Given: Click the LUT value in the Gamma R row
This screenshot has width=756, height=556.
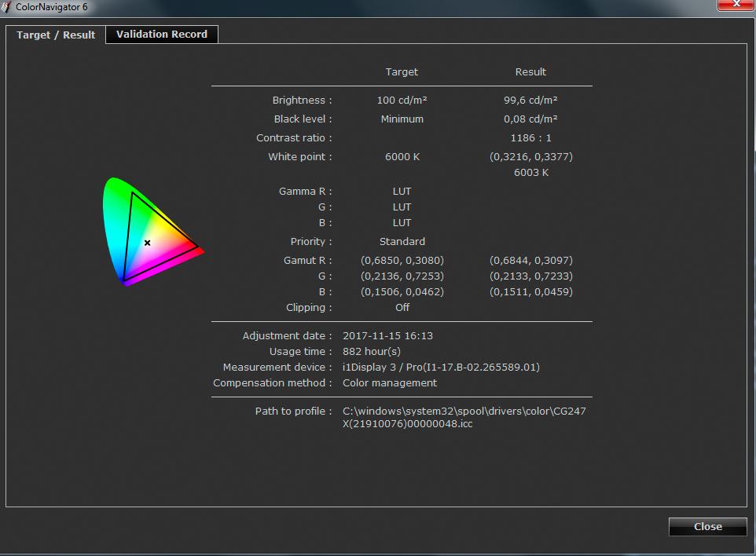Looking at the screenshot, I should [402, 192].
